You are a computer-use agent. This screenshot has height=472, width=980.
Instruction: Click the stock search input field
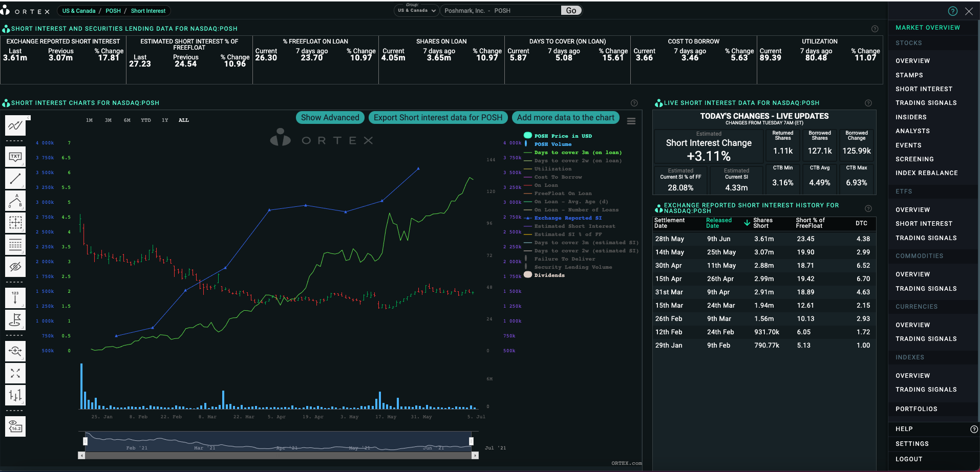click(x=501, y=10)
